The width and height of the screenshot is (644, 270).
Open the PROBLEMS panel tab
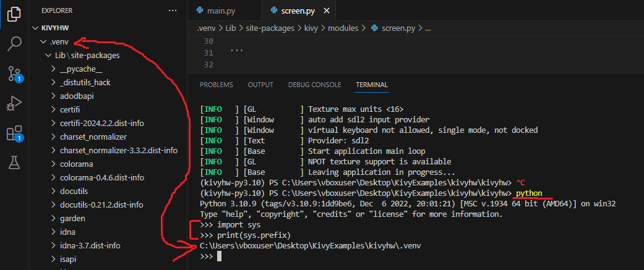coord(217,85)
